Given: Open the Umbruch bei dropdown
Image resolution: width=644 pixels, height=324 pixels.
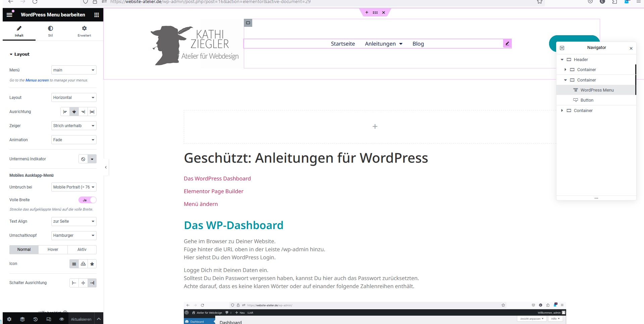Looking at the screenshot, I should coord(74,187).
